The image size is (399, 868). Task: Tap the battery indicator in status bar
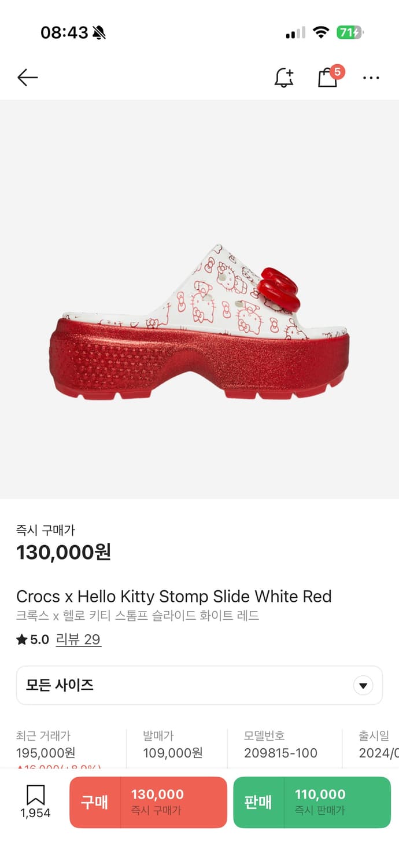tap(350, 32)
